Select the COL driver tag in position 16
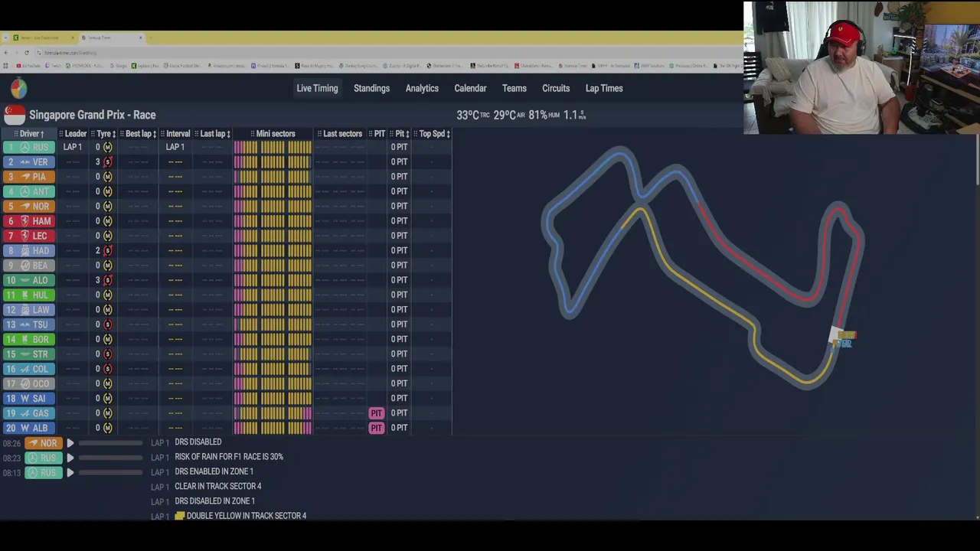Image resolution: width=980 pixels, height=551 pixels. 28,369
